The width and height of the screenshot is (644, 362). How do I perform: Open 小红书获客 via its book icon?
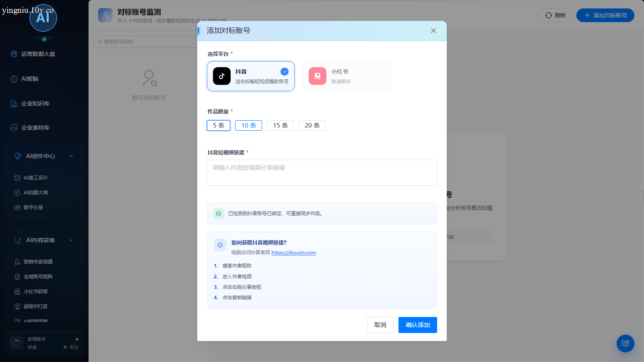tap(17, 292)
